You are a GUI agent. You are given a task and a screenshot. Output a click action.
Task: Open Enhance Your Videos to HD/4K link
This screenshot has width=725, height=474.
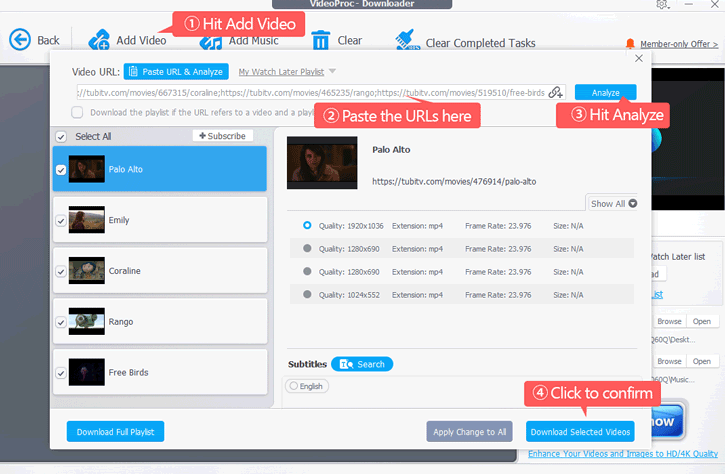tap(623, 454)
